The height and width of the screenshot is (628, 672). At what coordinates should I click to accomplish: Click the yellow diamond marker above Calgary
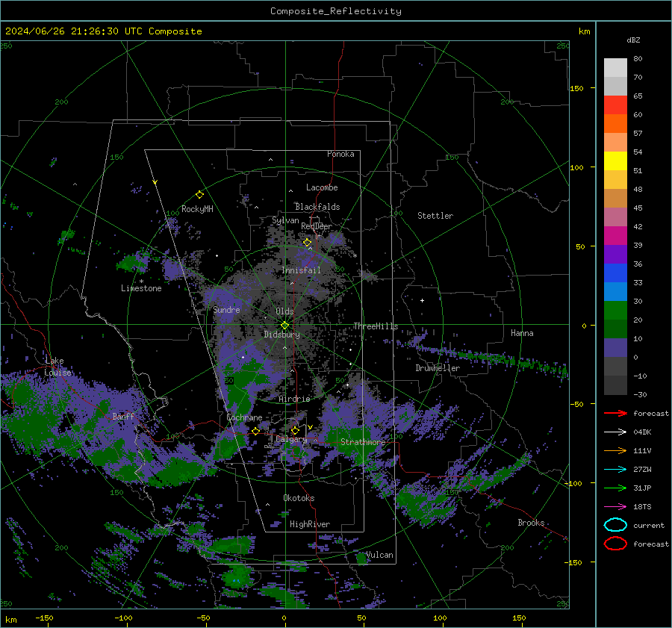pos(295,430)
